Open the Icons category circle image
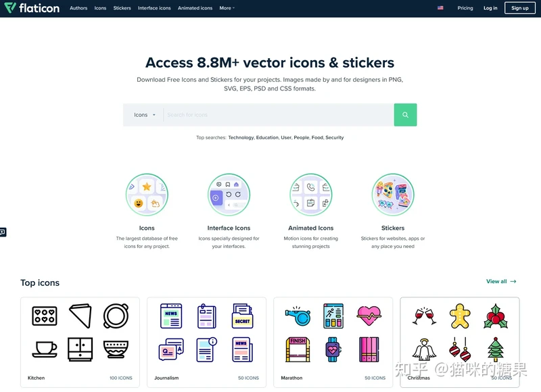 (147, 195)
